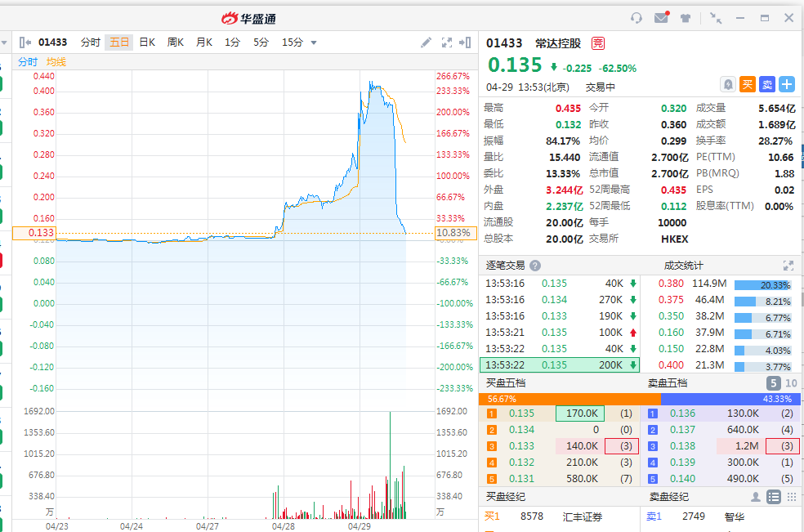Click bid 3 price 0.133

pyautogui.click(x=521, y=446)
